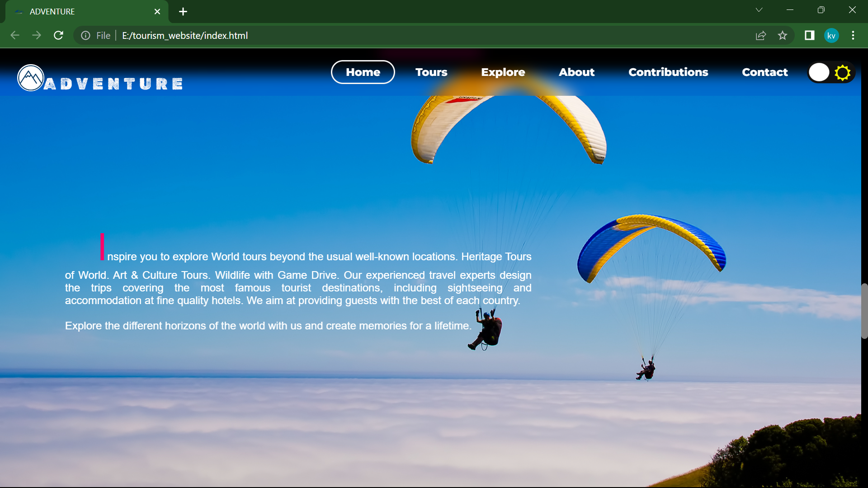Navigate to the Contact section

coord(764,72)
